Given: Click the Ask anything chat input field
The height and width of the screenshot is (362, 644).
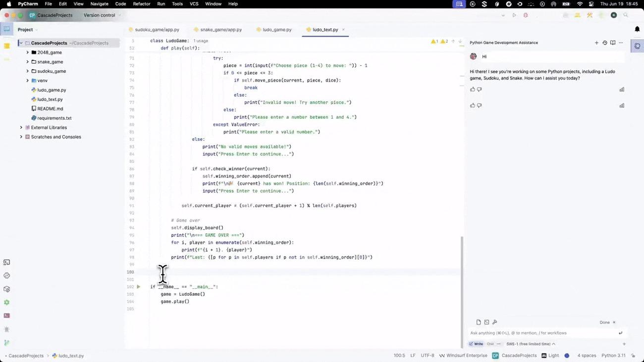Looking at the screenshot, I should tap(540, 333).
